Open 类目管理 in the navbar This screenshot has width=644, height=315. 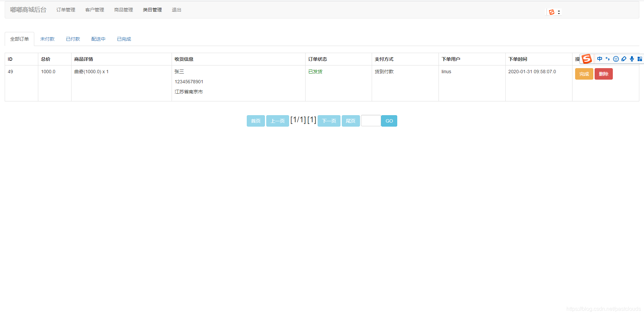pyautogui.click(x=152, y=10)
